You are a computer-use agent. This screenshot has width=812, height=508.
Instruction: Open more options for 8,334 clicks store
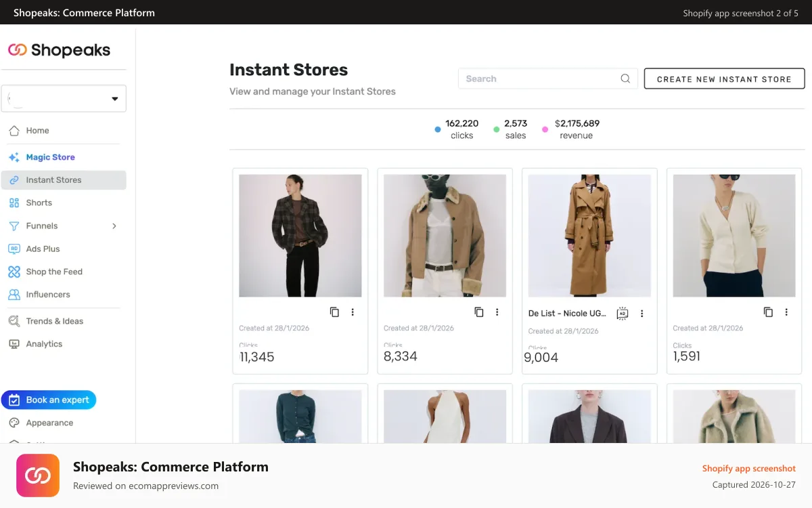coord(497,312)
